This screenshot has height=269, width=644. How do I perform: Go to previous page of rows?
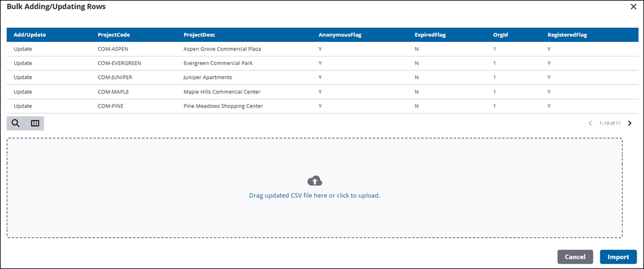pyautogui.click(x=590, y=123)
